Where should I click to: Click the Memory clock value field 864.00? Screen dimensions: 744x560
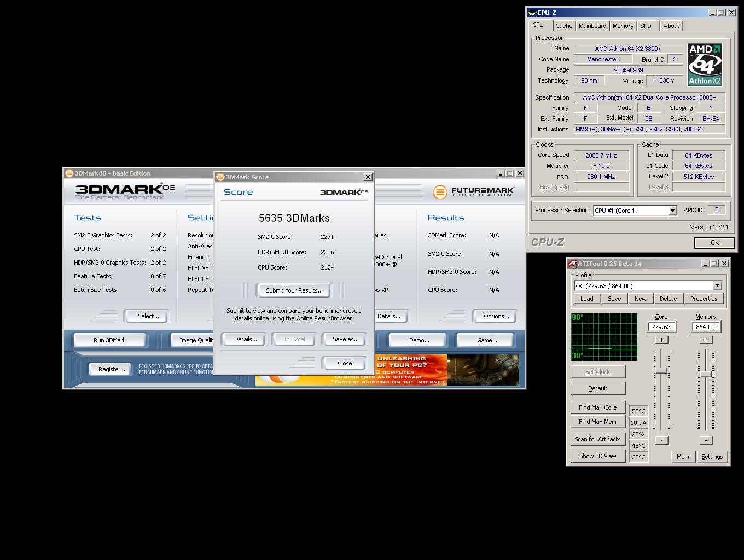pyautogui.click(x=706, y=327)
